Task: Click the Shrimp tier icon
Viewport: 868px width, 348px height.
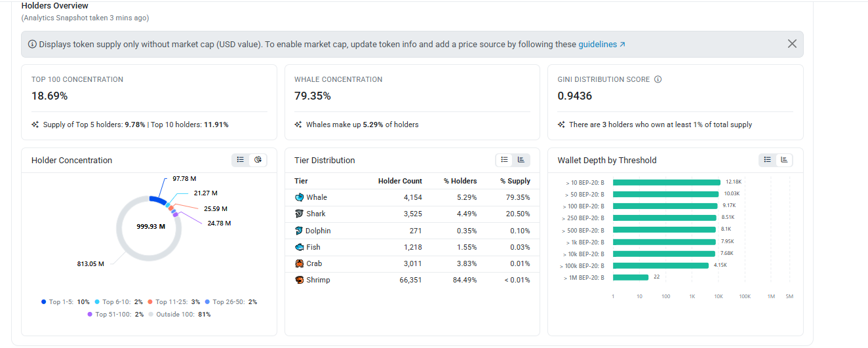Action: tap(300, 280)
